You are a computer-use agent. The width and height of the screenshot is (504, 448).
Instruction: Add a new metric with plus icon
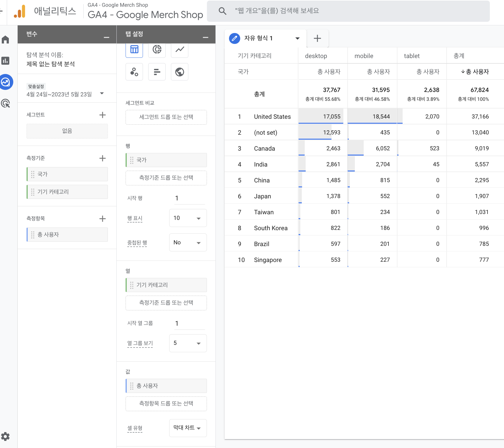(x=103, y=219)
